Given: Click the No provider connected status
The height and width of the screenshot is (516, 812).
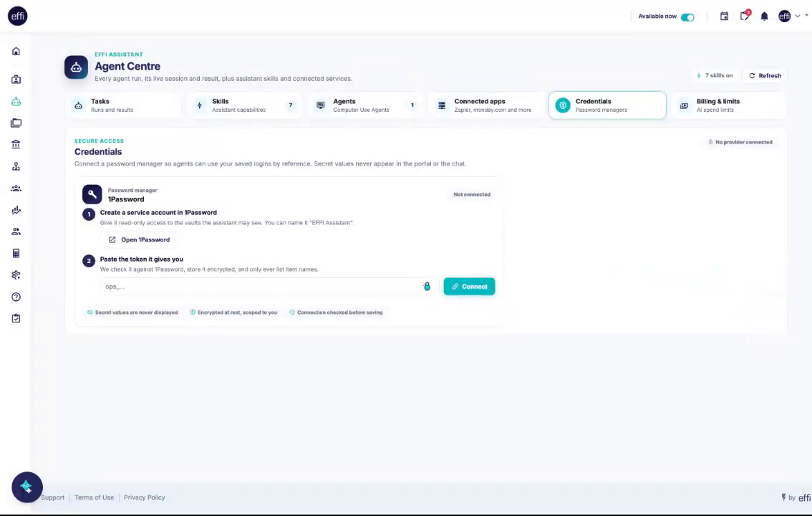Looking at the screenshot, I should (x=740, y=142).
